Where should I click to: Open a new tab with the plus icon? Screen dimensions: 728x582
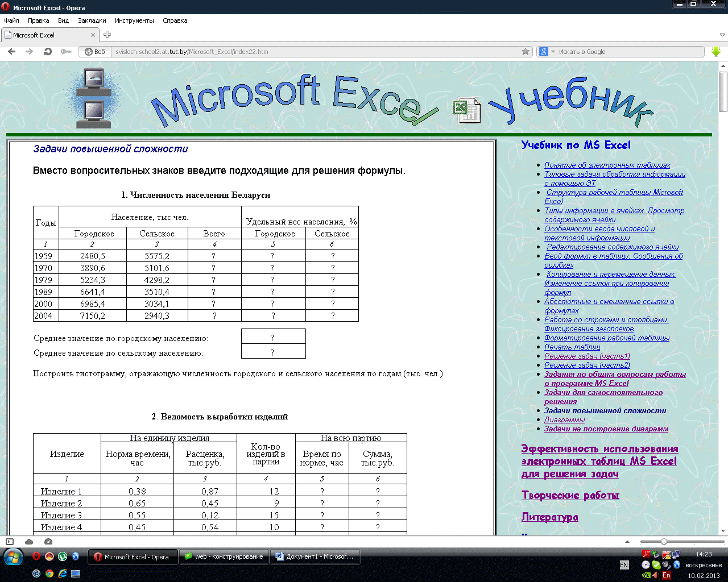coord(107,35)
